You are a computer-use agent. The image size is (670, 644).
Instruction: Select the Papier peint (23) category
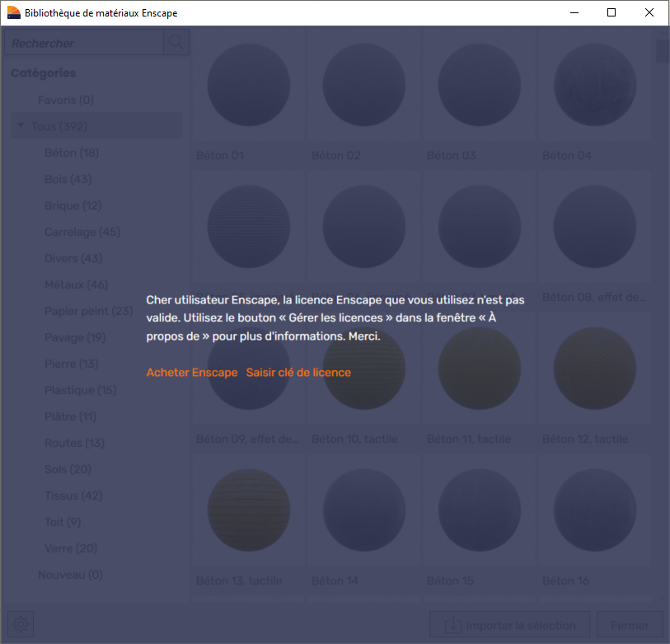[88, 311]
